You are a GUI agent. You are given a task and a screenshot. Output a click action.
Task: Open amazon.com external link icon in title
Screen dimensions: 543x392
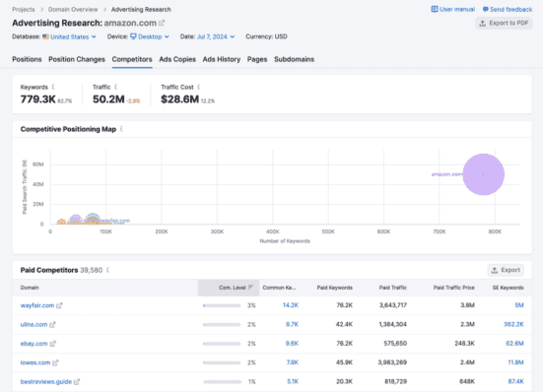tap(162, 23)
